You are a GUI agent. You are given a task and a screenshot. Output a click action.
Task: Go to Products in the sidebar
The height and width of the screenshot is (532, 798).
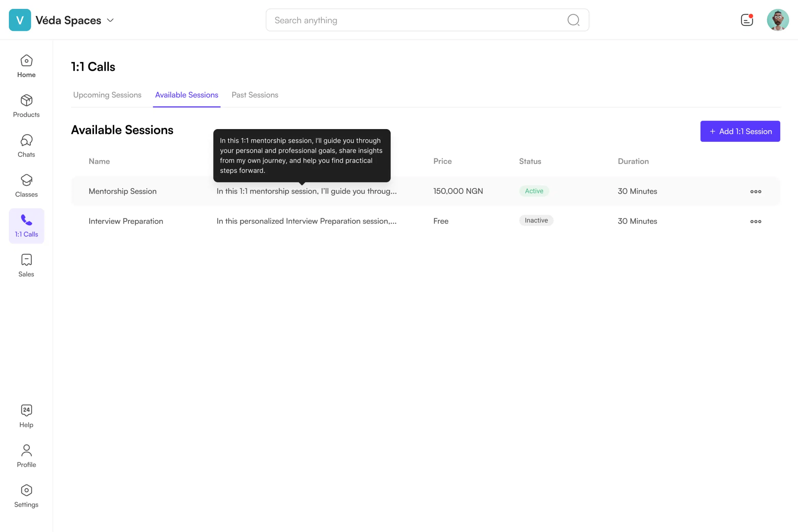click(26, 107)
